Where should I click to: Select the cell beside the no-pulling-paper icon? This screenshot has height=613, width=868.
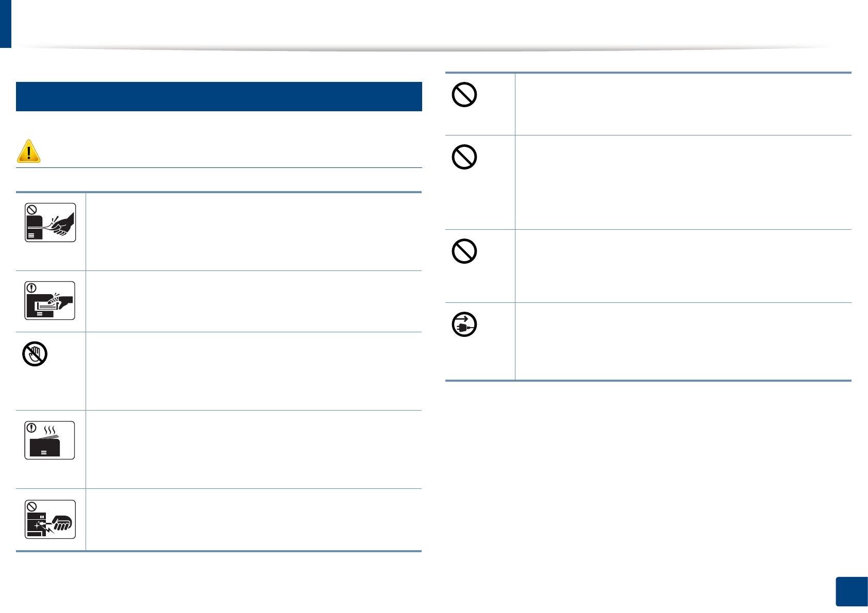tap(254, 232)
